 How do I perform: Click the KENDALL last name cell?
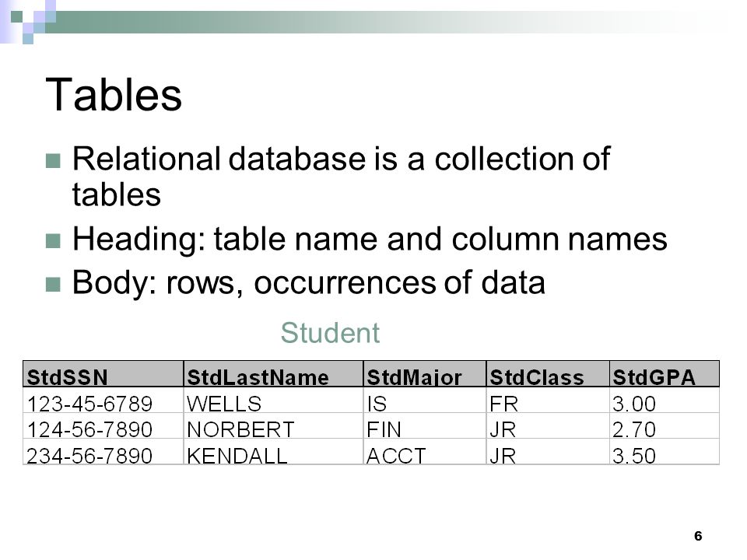(x=273, y=451)
